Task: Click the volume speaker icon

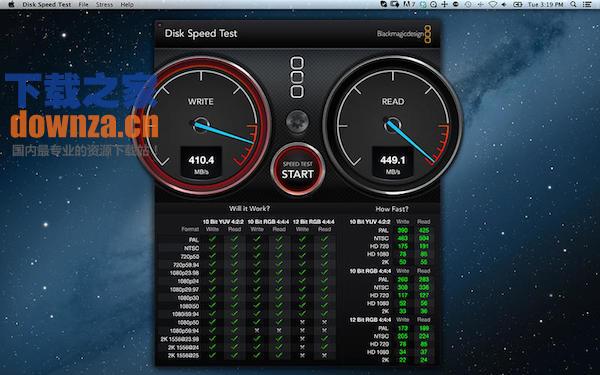Action: click(x=504, y=4)
